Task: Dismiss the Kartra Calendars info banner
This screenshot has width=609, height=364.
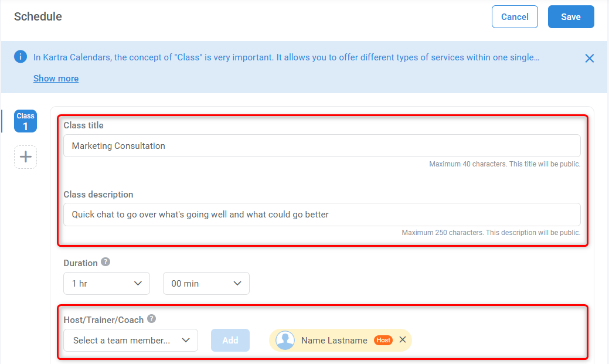Action: [x=589, y=58]
